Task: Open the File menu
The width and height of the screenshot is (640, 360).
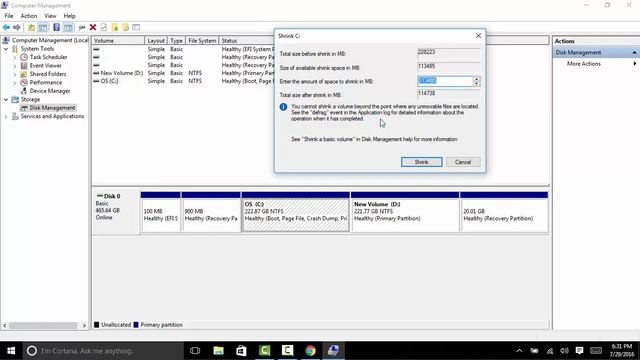Action: [9, 16]
